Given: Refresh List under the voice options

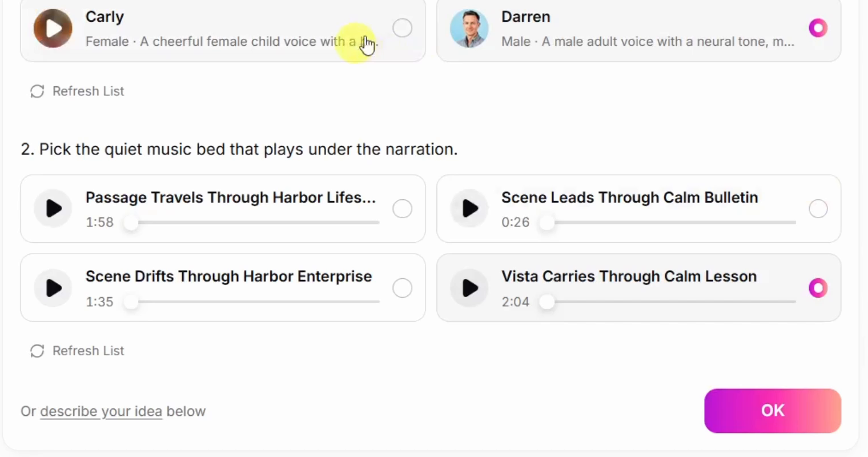Looking at the screenshot, I should click(77, 91).
